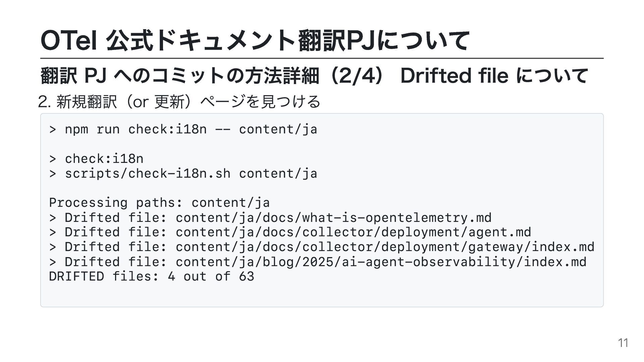The width and height of the screenshot is (644, 362).
Task: Click the collector/deployment/agent.md drifted file path
Action: [x=354, y=232]
